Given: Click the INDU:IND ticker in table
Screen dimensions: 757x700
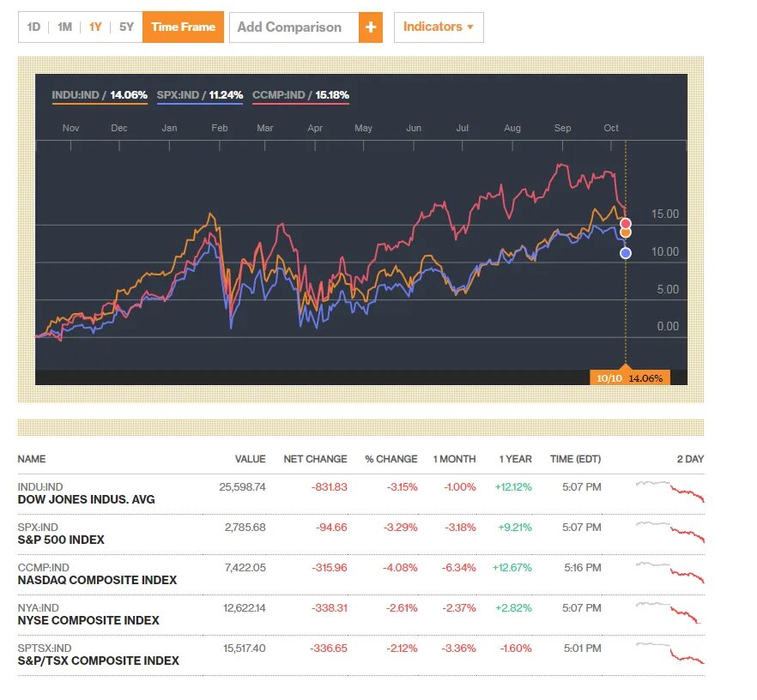Looking at the screenshot, I should (x=40, y=487).
